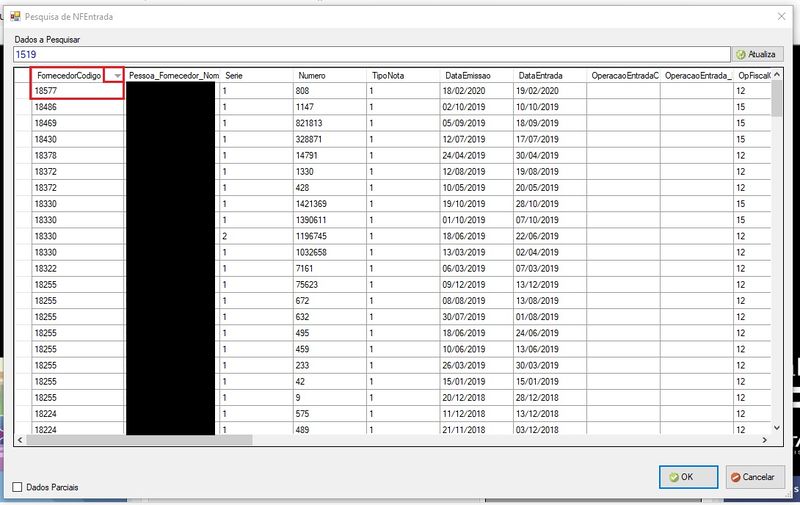
Task: Click the left arrow of the horizontal scrollbar
Action: click(x=20, y=440)
